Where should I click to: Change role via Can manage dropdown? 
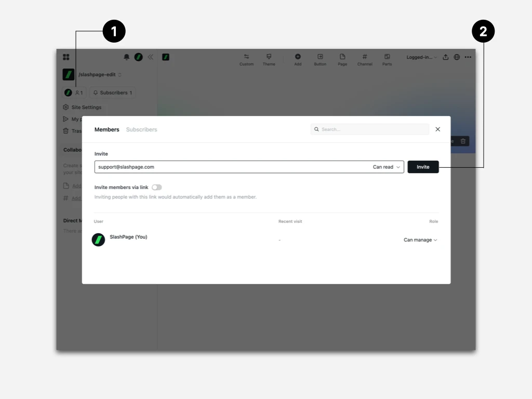[420, 240]
